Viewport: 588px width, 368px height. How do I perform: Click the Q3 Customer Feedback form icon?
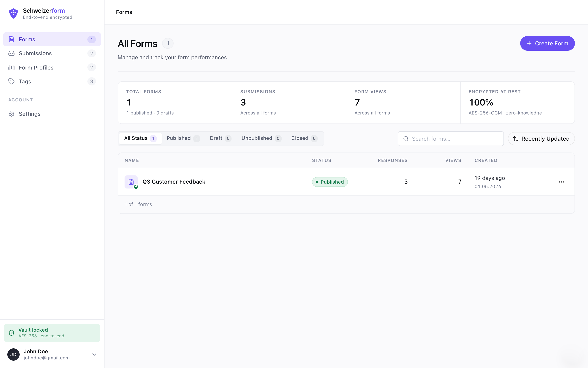point(131,182)
